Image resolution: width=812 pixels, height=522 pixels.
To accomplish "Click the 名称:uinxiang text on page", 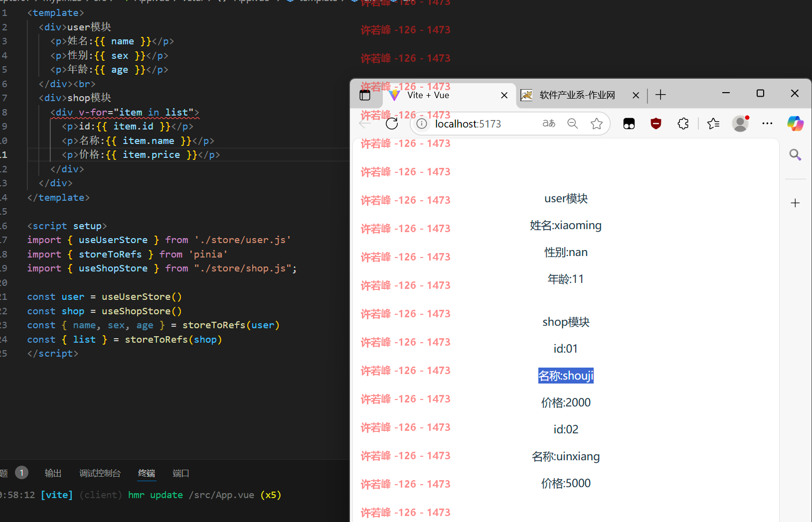I will 566,456.
